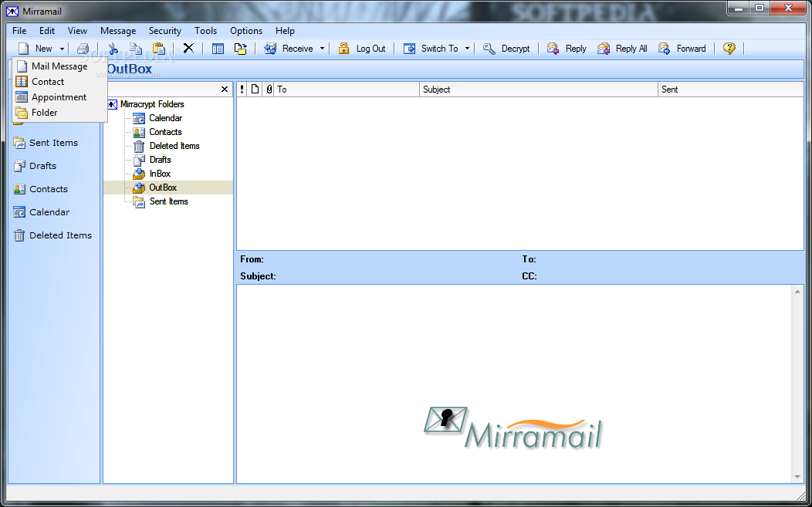The width and height of the screenshot is (812, 507).
Task: Open the Options menu
Action: coord(246,31)
